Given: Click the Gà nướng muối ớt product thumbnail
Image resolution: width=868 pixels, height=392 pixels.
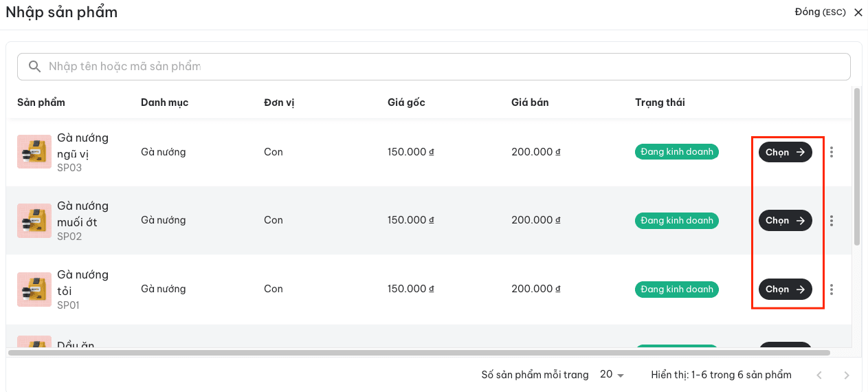Looking at the screenshot, I should click(34, 221).
